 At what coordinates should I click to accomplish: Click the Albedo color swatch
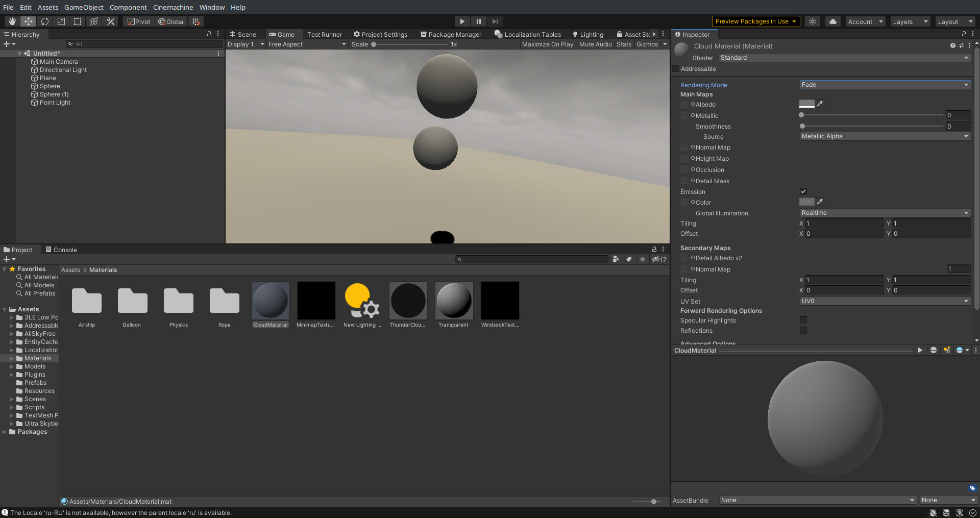(806, 104)
